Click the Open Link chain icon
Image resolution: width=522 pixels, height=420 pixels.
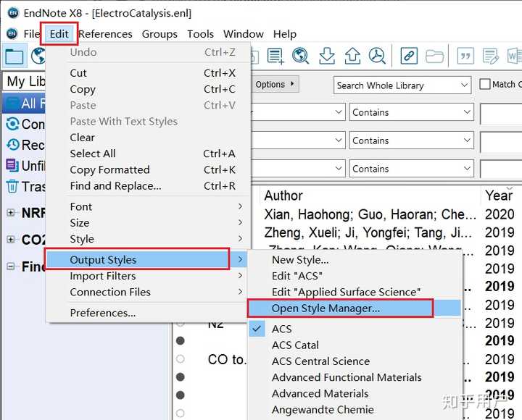pos(409,56)
